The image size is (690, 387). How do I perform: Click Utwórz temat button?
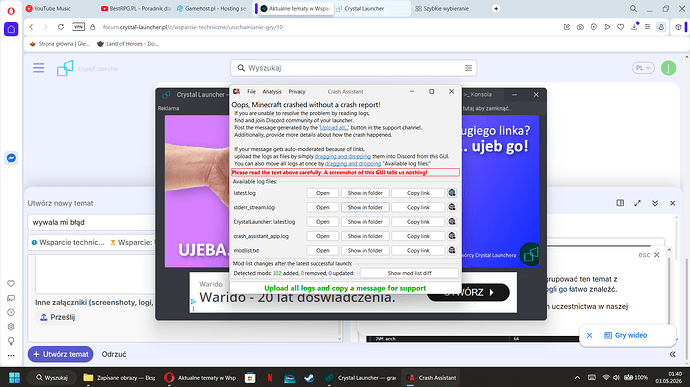[61, 354]
